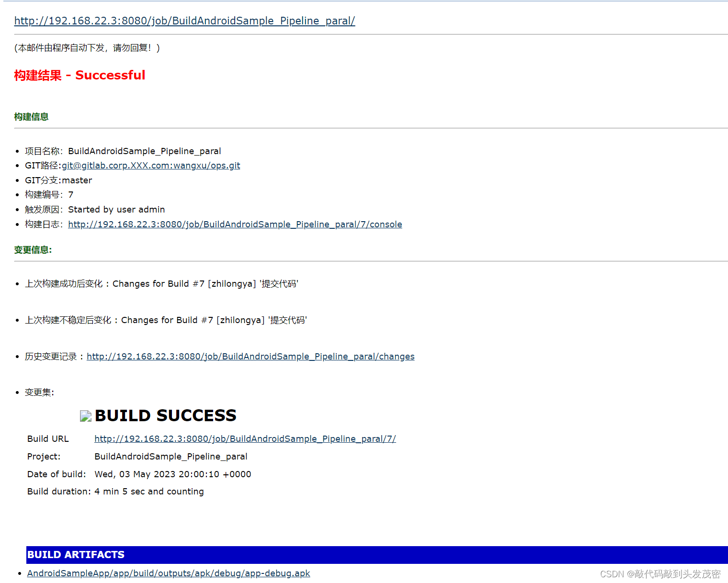This screenshot has height=583, width=728.
Task: Click the 'Build duration:' label
Action: (59, 491)
